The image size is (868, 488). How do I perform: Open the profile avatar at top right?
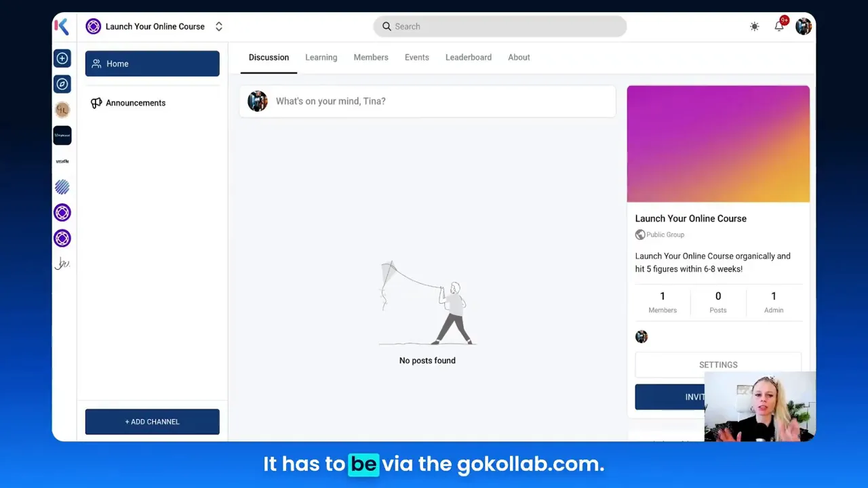pos(804,26)
